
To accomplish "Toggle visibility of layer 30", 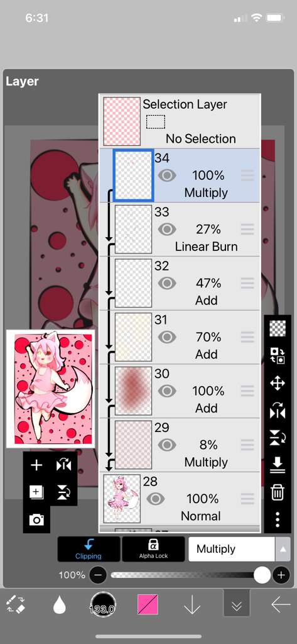I will [x=167, y=391].
